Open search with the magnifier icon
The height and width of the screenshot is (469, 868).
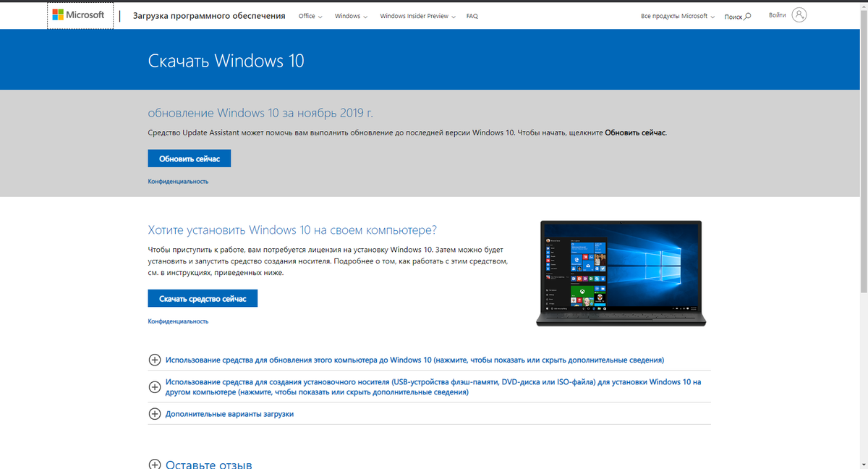pyautogui.click(x=746, y=15)
